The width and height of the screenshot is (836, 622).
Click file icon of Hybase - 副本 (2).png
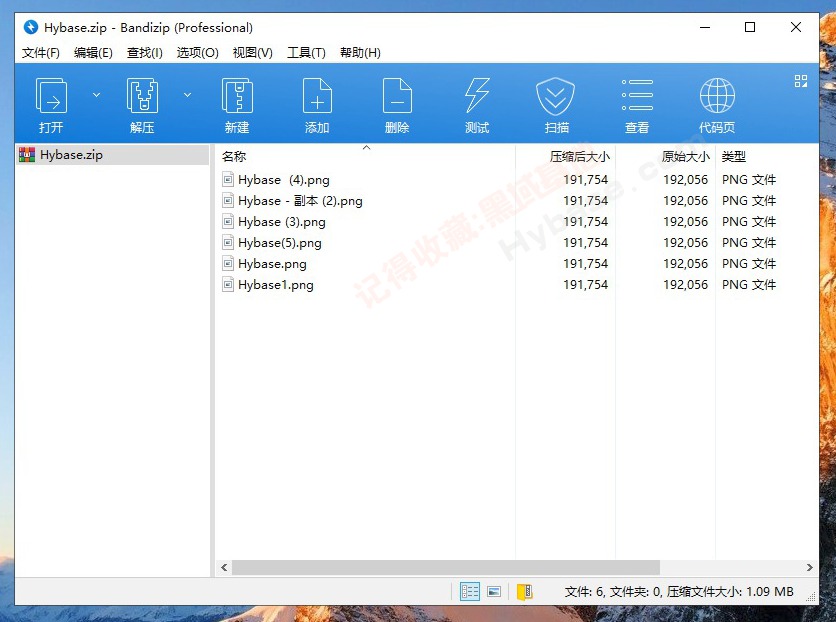click(x=228, y=201)
